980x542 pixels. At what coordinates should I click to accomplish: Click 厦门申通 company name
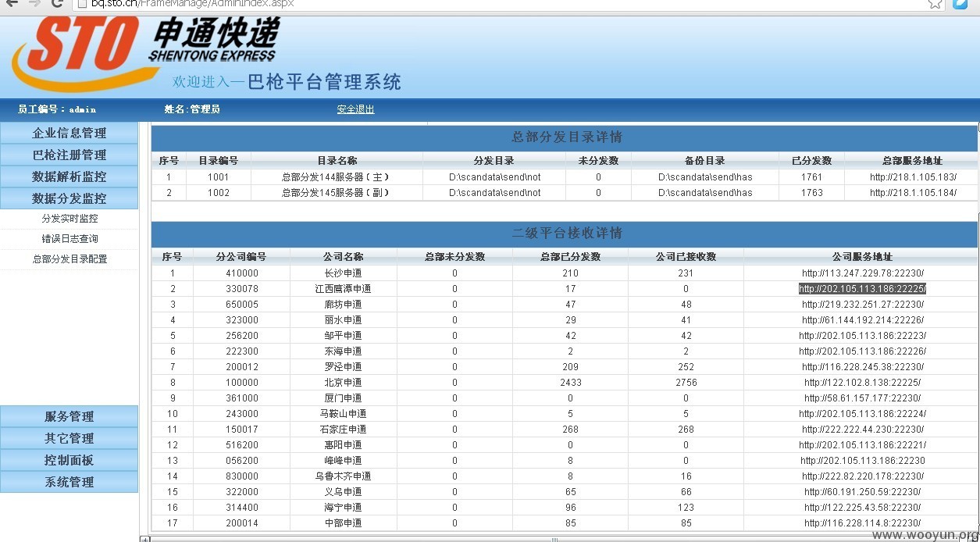(343, 398)
